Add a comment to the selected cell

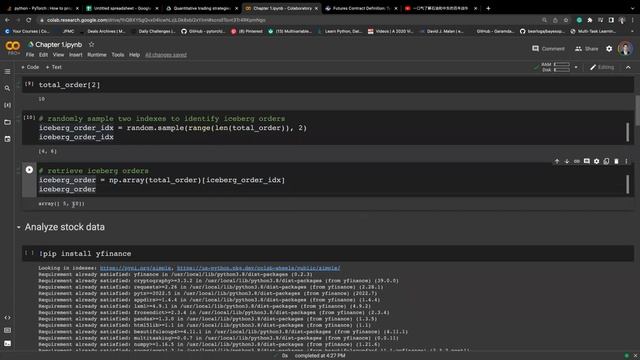pos(587,162)
